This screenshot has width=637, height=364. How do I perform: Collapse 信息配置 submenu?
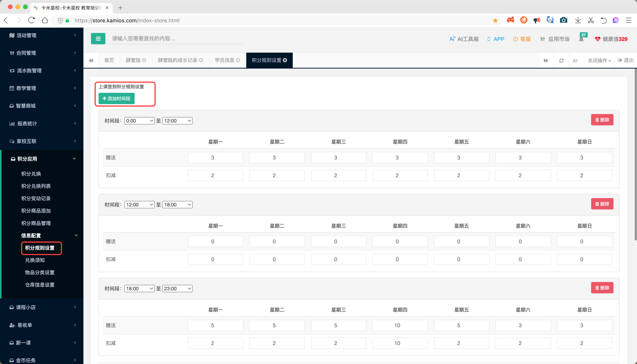point(49,235)
